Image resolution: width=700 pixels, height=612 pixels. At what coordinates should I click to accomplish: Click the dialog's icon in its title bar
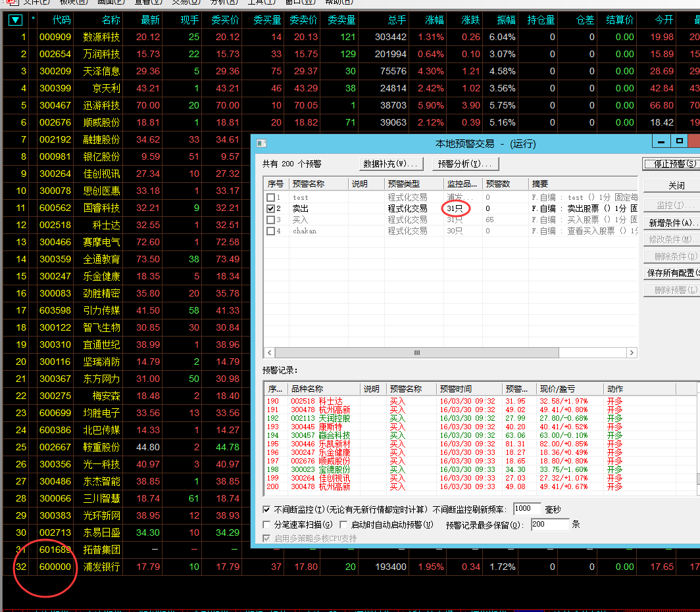coord(261,143)
